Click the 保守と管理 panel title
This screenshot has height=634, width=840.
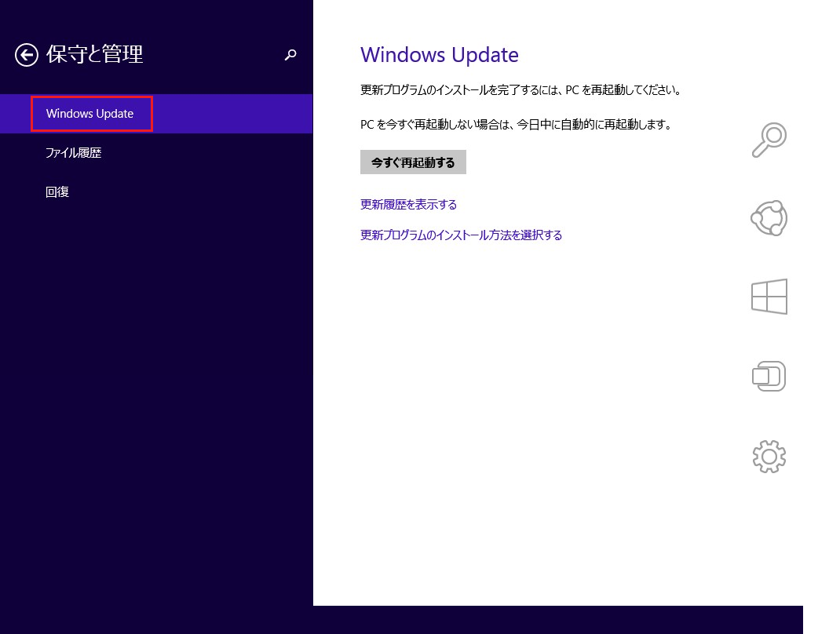tap(95, 54)
